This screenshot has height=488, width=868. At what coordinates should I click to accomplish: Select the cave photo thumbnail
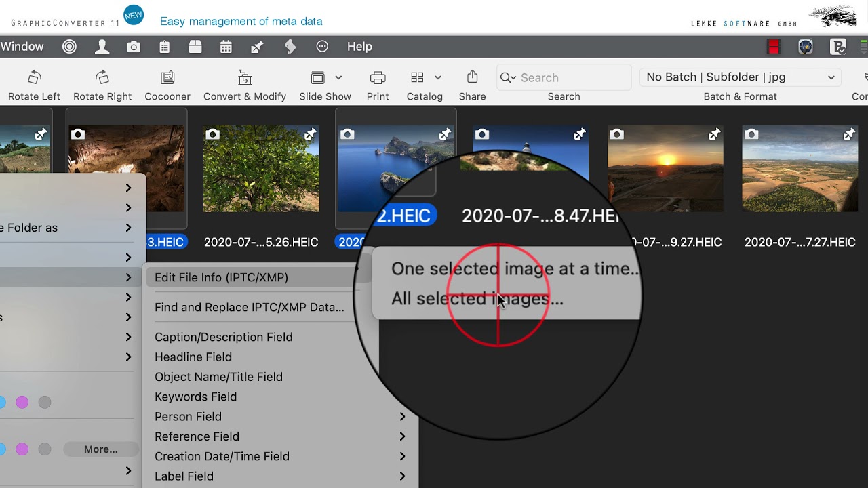click(x=126, y=169)
